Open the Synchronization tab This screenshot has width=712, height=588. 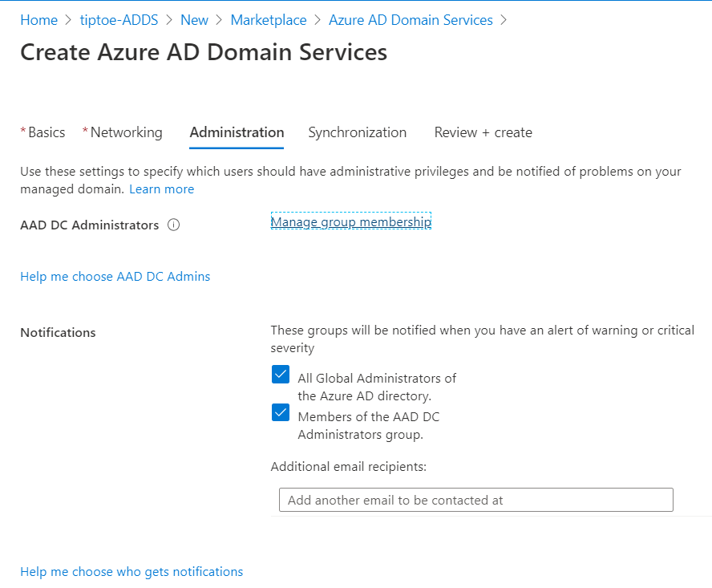pos(358,132)
